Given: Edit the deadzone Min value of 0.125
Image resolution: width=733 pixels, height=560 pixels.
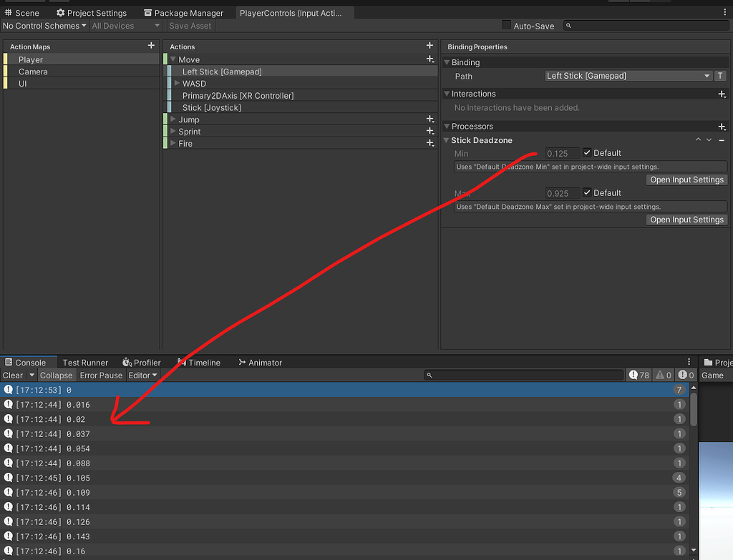Looking at the screenshot, I should pos(561,152).
